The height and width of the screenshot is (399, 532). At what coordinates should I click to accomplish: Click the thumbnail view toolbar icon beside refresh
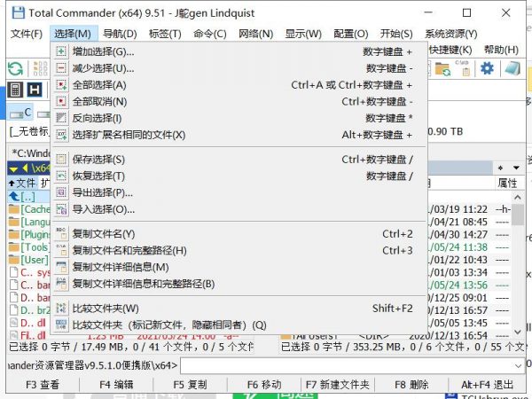tap(41, 69)
